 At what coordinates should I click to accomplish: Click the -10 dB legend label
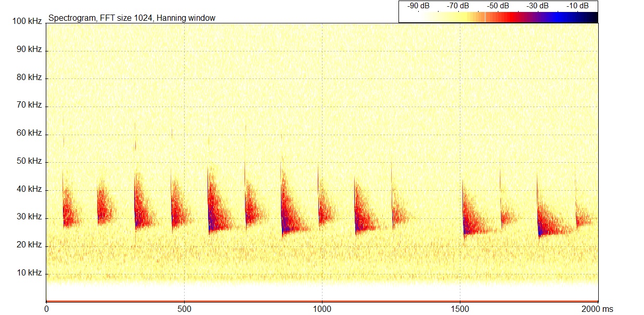[577, 6]
